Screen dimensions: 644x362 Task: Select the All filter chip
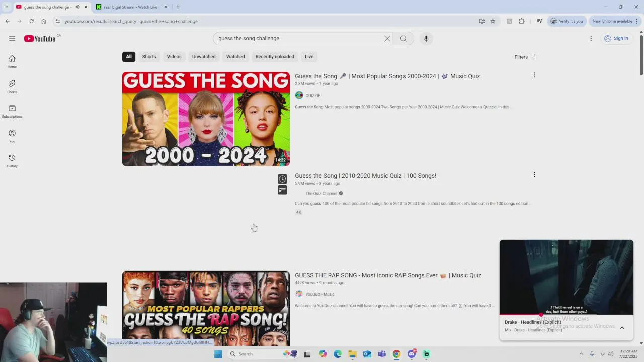tap(129, 57)
